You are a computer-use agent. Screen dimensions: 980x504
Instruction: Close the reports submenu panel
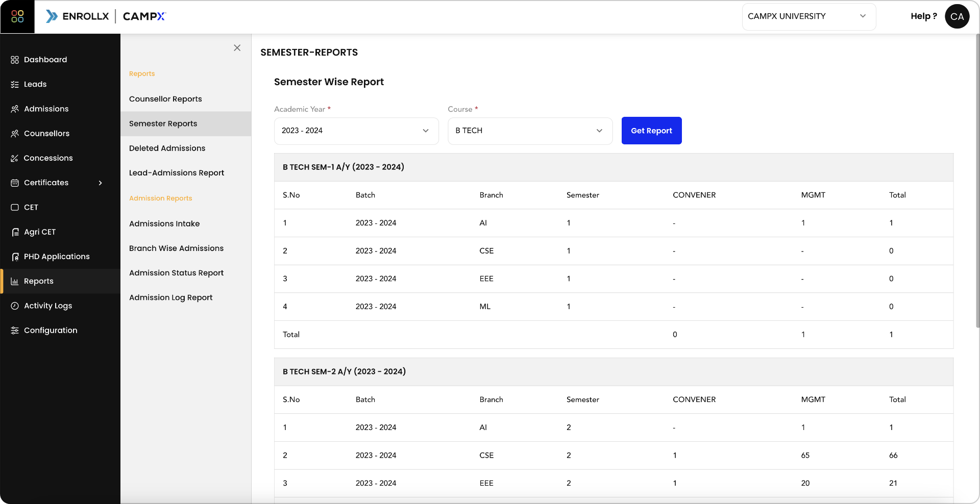pos(237,48)
